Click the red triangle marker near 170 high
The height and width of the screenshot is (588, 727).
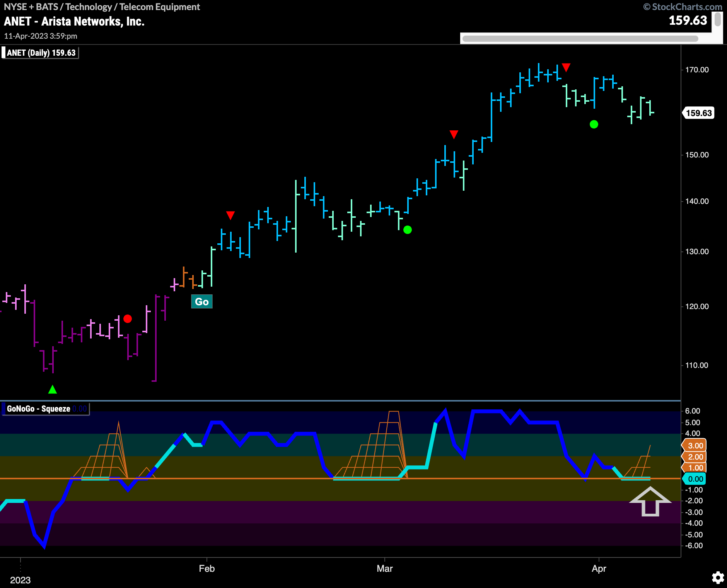(x=566, y=68)
